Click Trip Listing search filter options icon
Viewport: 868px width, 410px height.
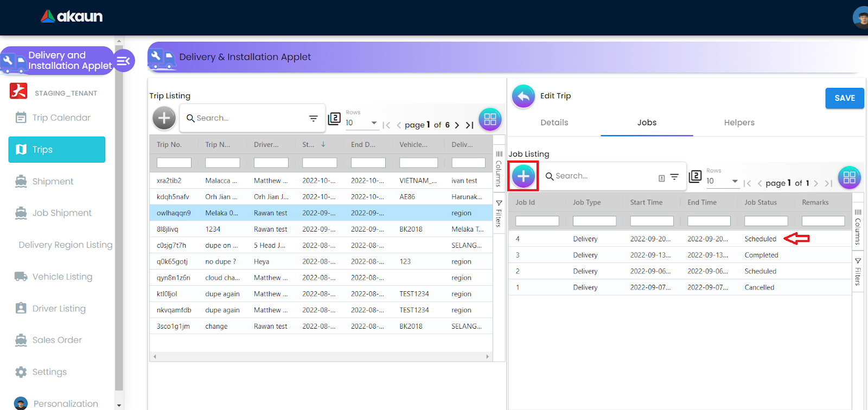313,118
